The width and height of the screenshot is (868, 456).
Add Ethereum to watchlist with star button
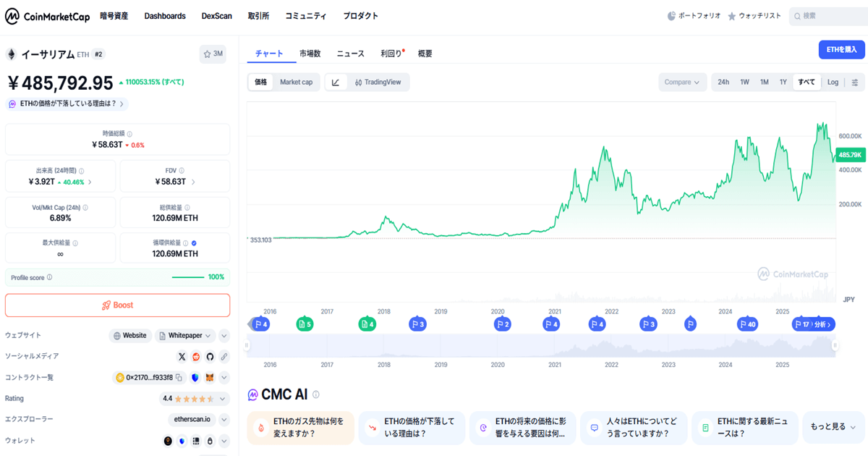click(x=213, y=54)
